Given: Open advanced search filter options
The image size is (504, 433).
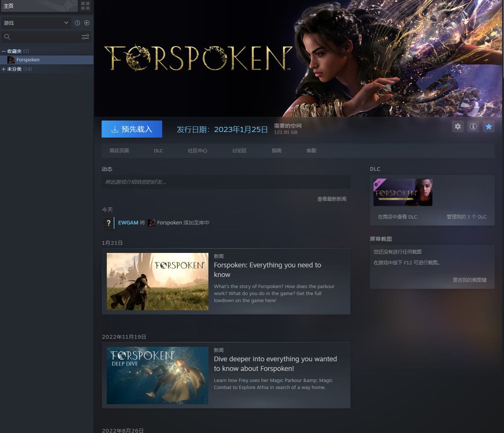Looking at the screenshot, I should 85,37.
